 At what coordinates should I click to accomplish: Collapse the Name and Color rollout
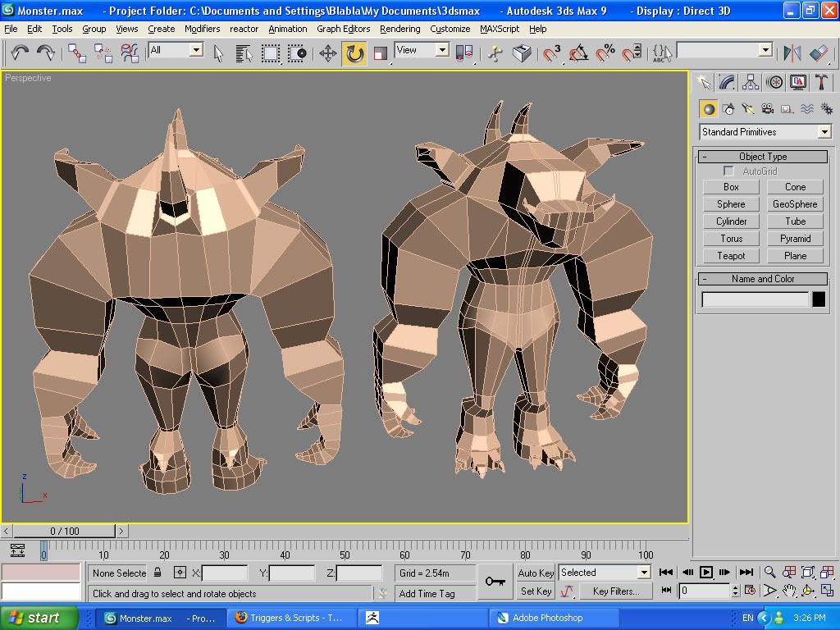763,279
